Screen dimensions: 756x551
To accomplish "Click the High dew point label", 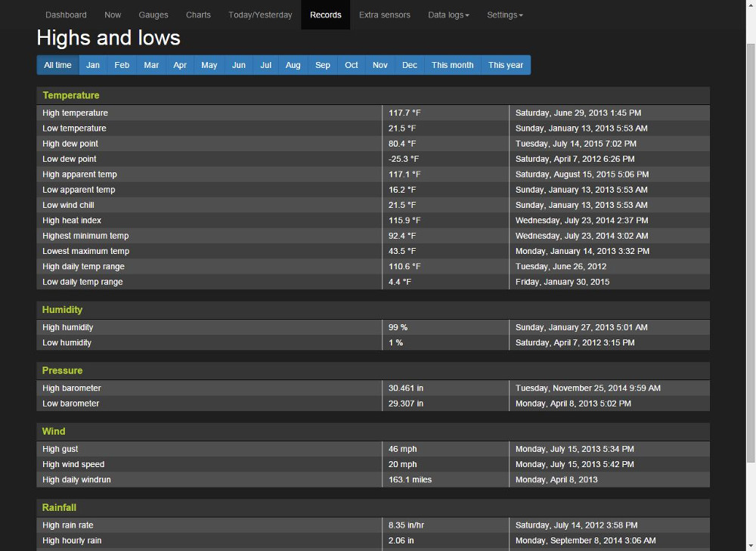I will click(x=70, y=144).
